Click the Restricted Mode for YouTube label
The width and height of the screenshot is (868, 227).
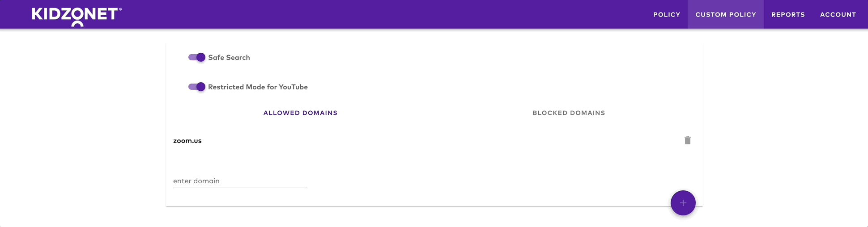click(258, 87)
